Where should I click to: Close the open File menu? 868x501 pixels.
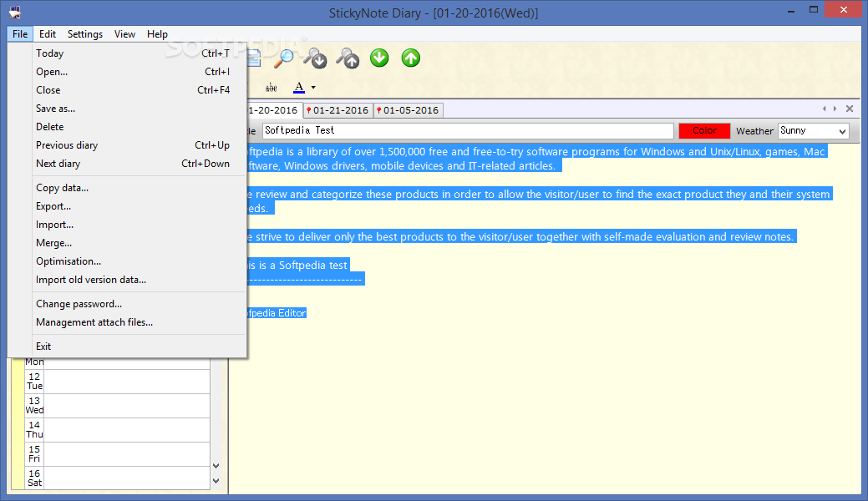tap(20, 33)
